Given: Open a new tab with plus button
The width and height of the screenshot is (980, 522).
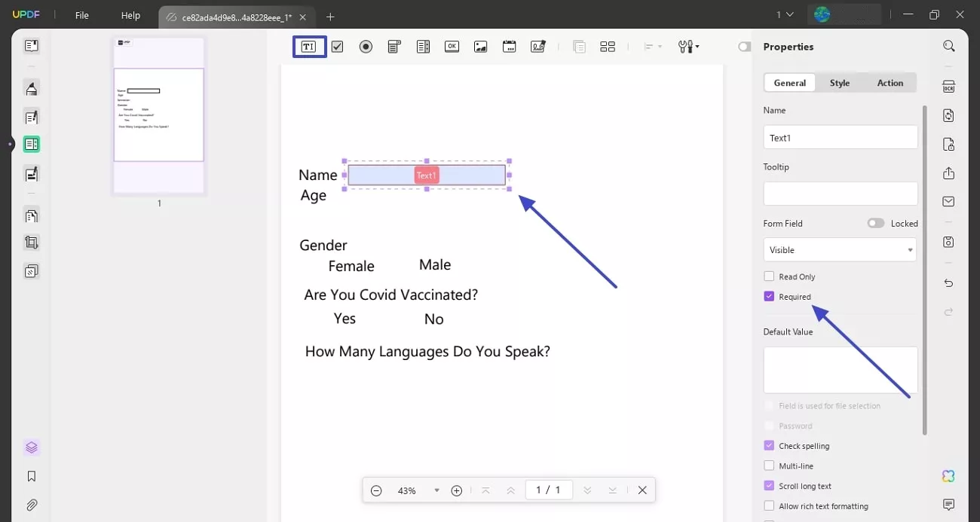Looking at the screenshot, I should [x=330, y=17].
